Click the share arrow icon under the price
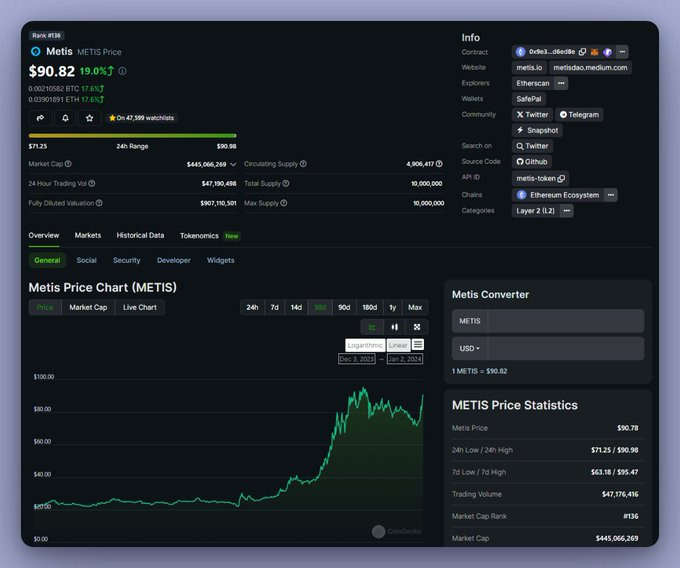Screen dimensions: 680x568 coord(41,117)
